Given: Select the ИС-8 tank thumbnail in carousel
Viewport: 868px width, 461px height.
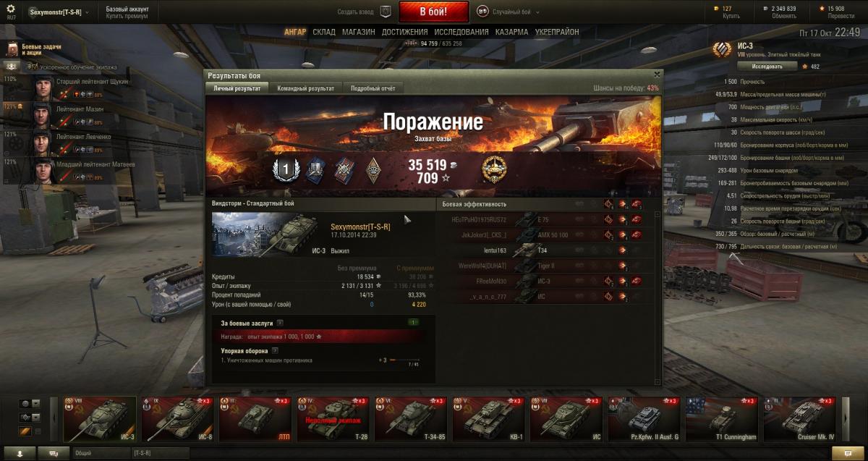Looking at the screenshot, I should (x=179, y=419).
